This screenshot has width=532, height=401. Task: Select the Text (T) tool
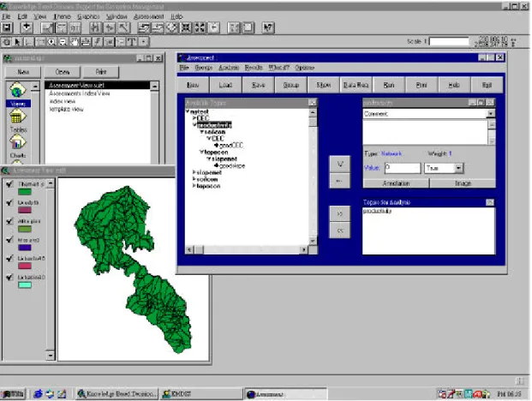(132, 42)
